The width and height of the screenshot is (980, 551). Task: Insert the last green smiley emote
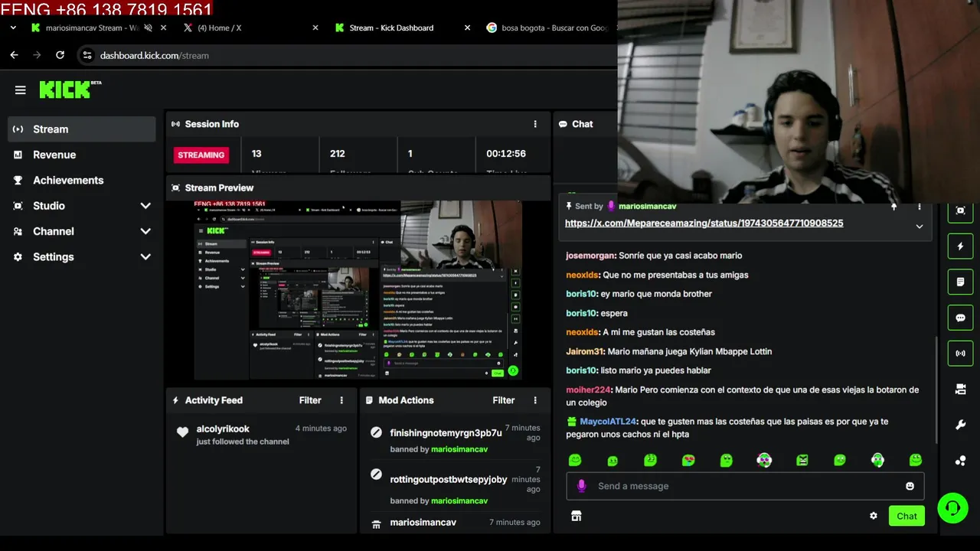(x=916, y=460)
